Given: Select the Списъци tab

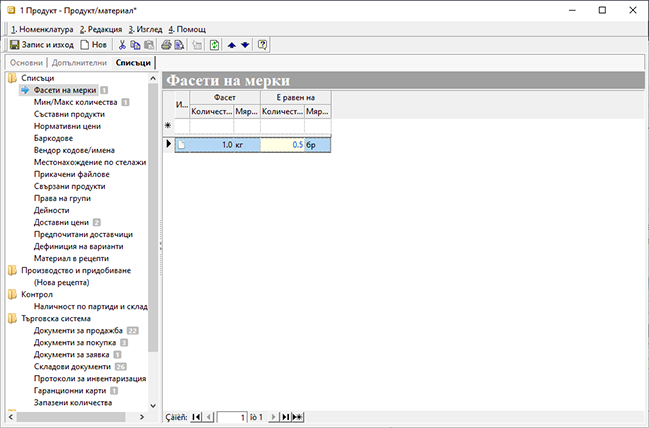Looking at the screenshot, I should pyautogui.click(x=133, y=63).
